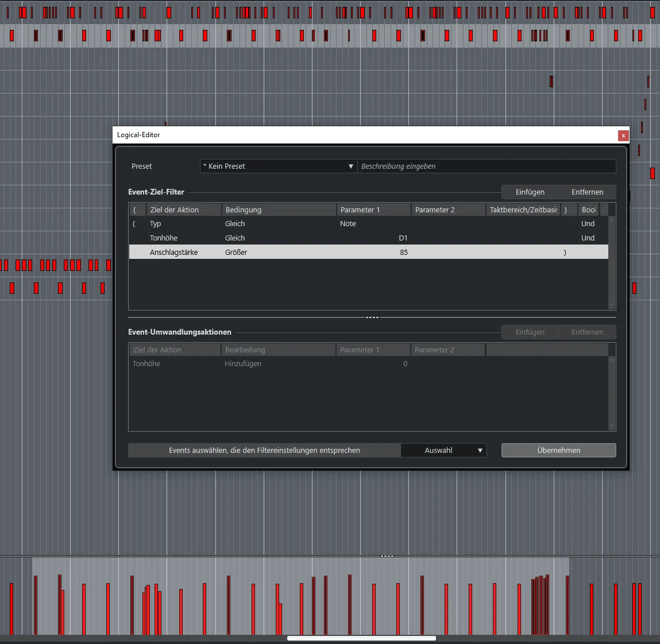Click the transformation list scrollbar up arrow
Viewport: 660px width, 644px height.
click(x=612, y=360)
